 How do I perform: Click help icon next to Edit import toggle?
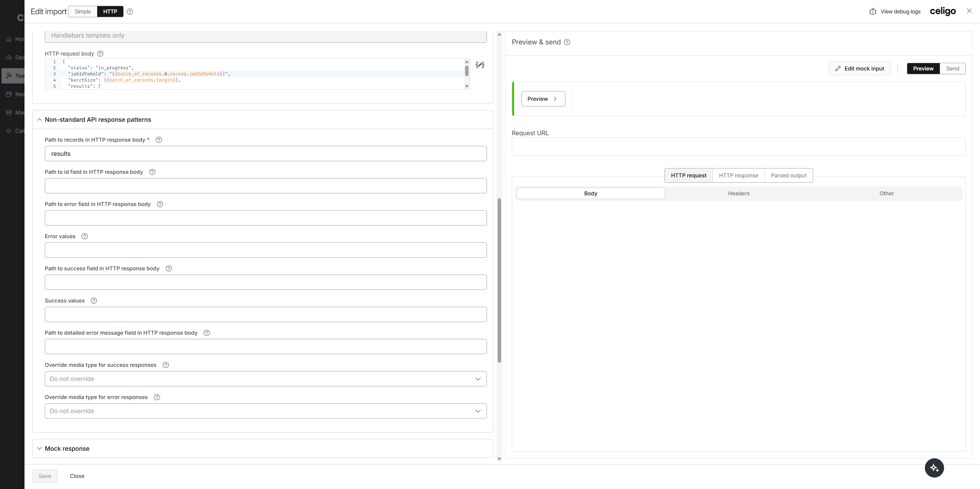(130, 11)
